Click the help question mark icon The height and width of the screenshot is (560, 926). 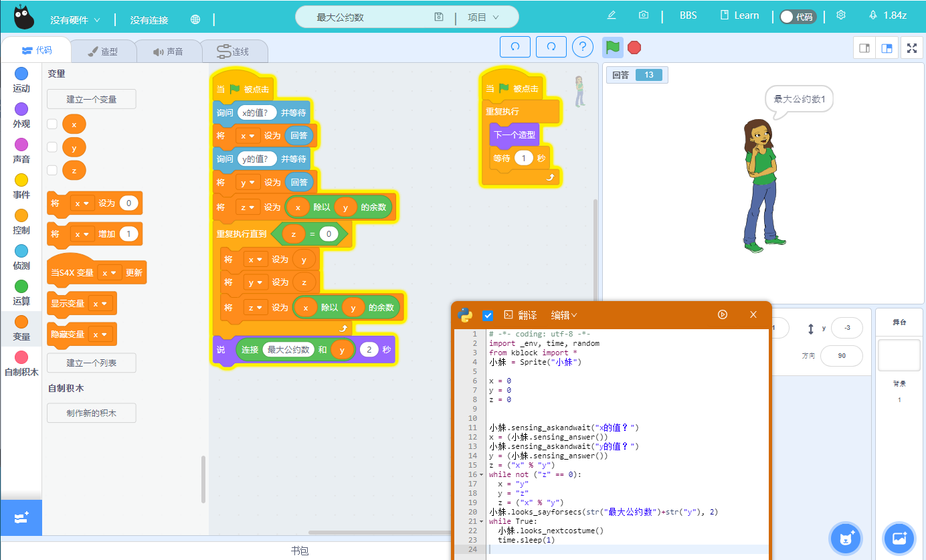click(583, 47)
